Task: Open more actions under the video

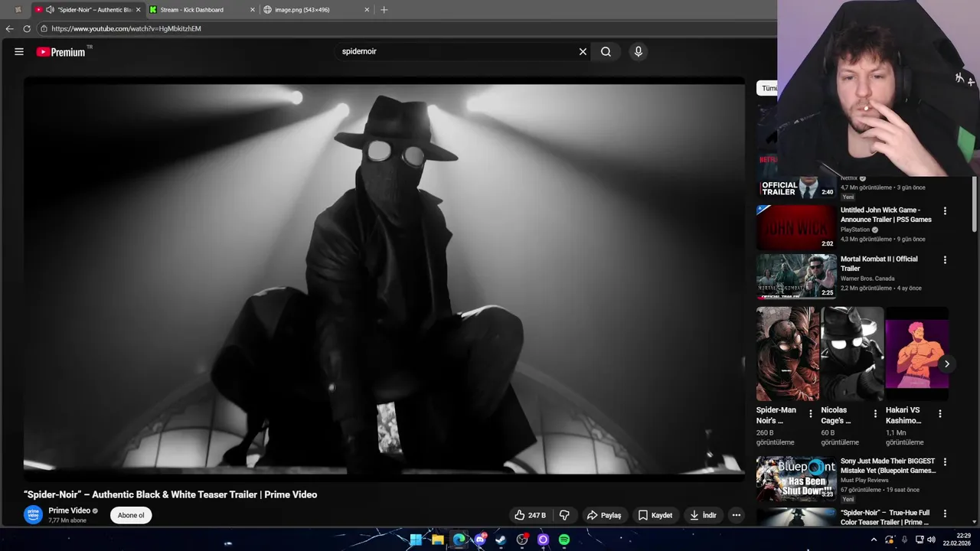Action: tap(737, 515)
